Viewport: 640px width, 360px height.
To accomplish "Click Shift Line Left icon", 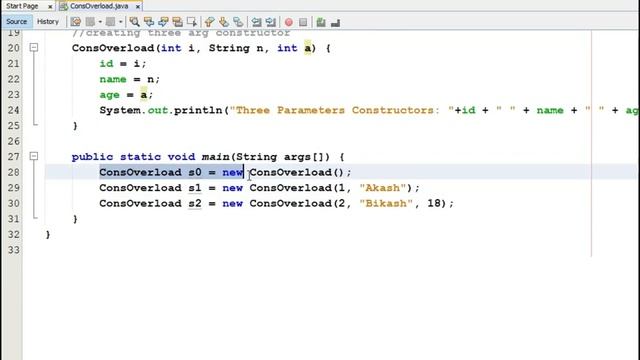I will coord(256,22).
